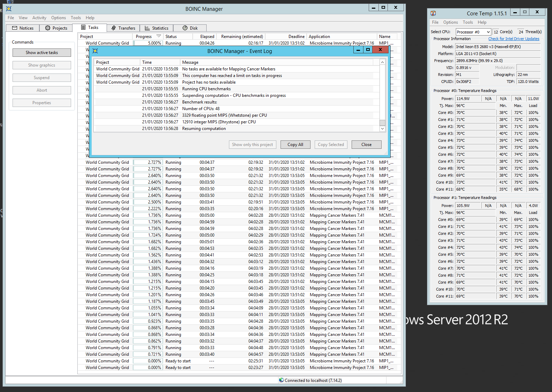
Task: Open the Activity menu
Action: 39,18
